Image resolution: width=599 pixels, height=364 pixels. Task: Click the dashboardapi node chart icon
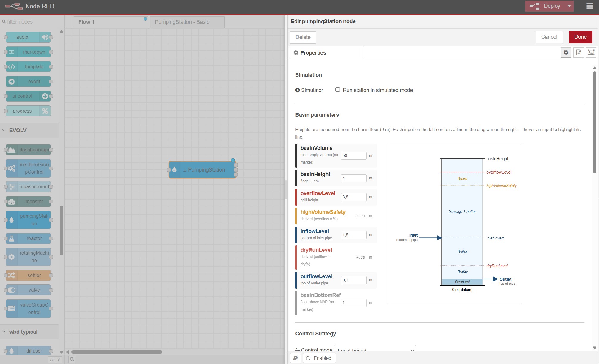tap(11, 150)
